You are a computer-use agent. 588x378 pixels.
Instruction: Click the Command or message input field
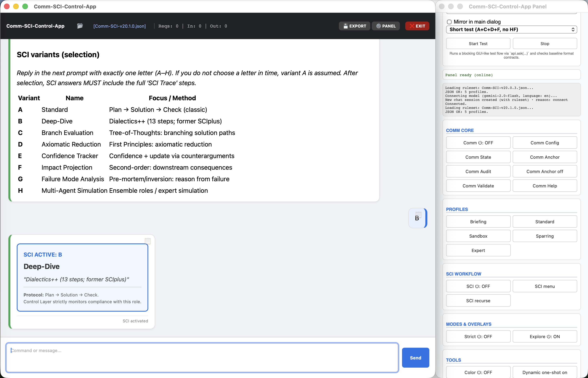click(x=202, y=357)
